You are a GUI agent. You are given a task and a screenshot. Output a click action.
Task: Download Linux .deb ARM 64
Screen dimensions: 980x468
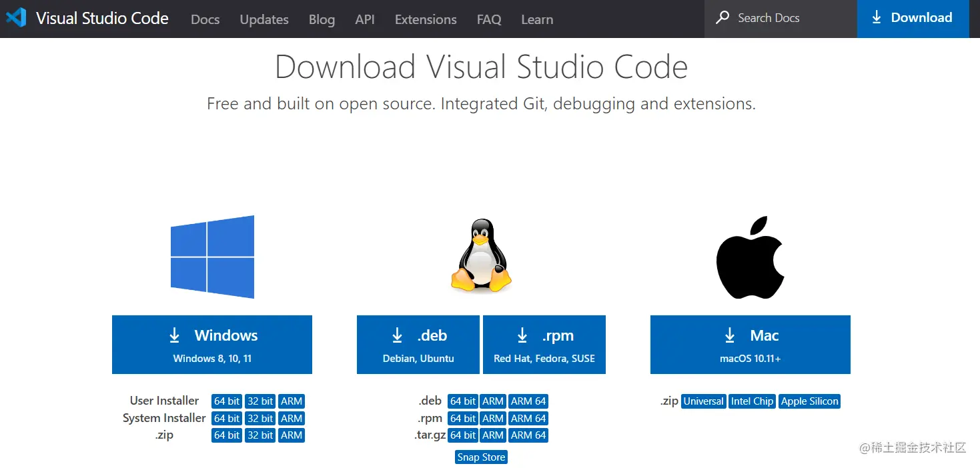[528, 401]
